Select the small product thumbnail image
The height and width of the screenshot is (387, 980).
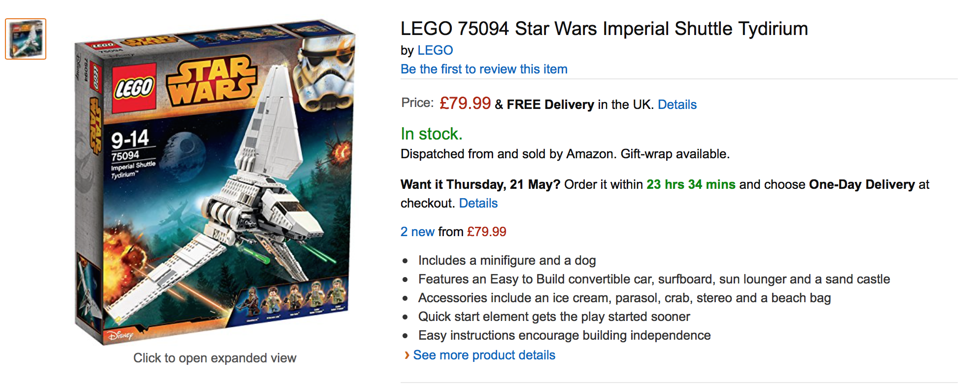coord(26,39)
